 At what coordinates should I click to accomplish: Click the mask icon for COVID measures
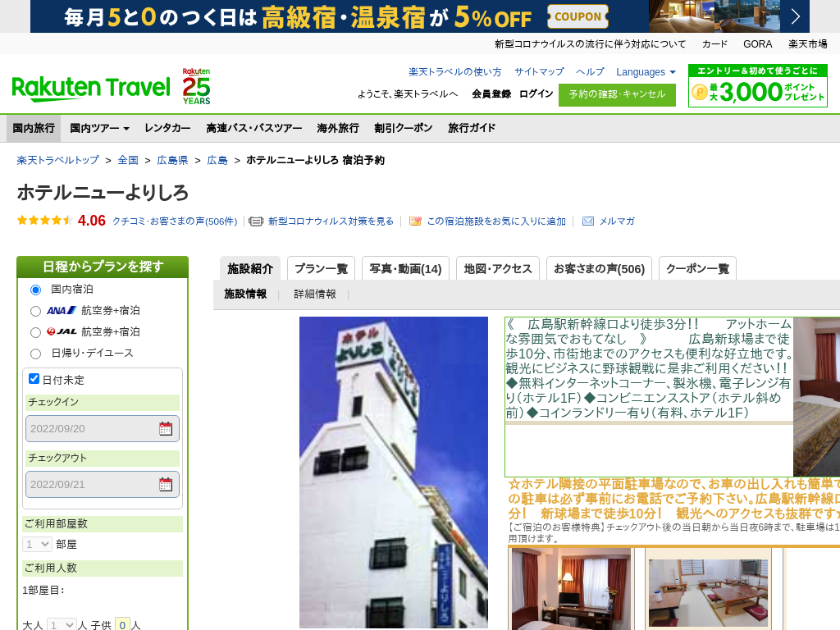(256, 221)
